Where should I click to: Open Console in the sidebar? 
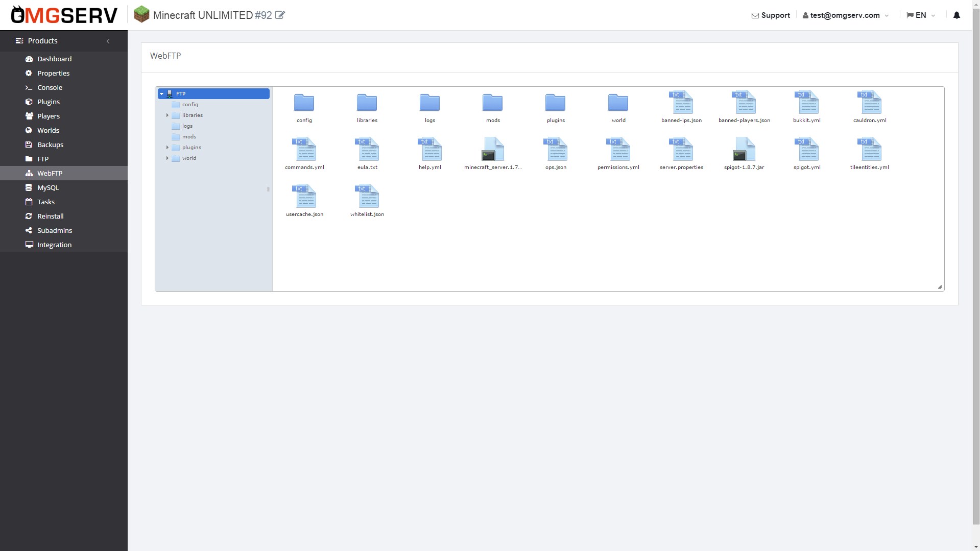click(x=64, y=87)
